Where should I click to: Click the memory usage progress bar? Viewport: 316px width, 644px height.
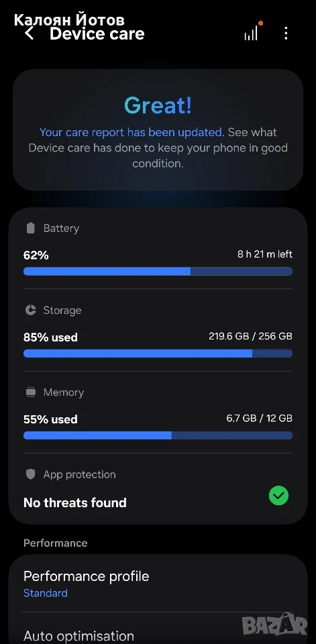(158, 435)
